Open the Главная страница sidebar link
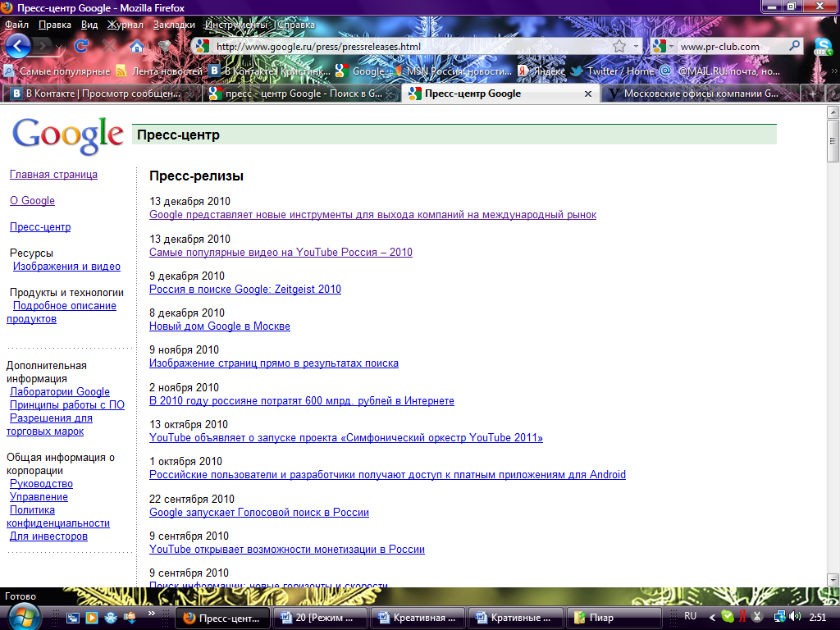 [x=53, y=174]
